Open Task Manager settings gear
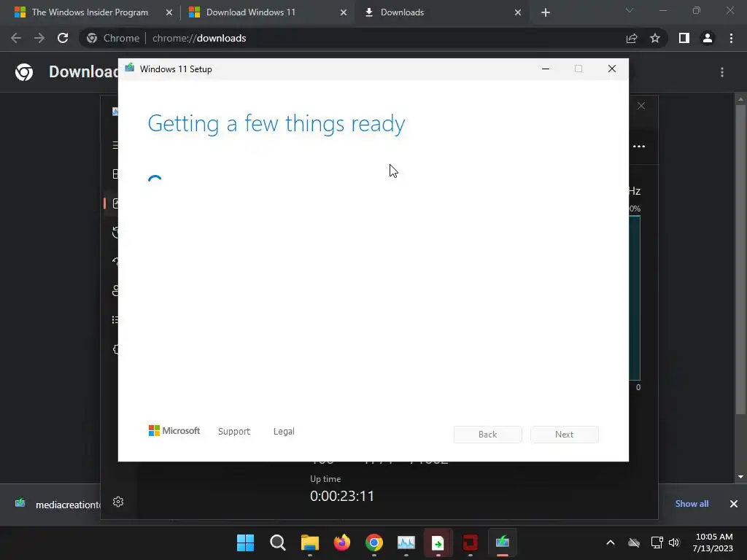 (x=118, y=502)
